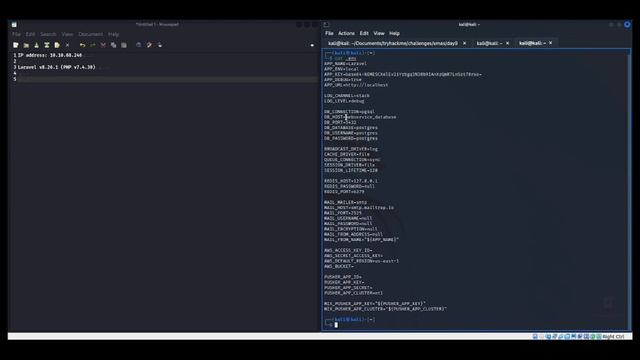Open the View menu in the terminal
Viewport: 640px width, 360px height.
point(379,33)
